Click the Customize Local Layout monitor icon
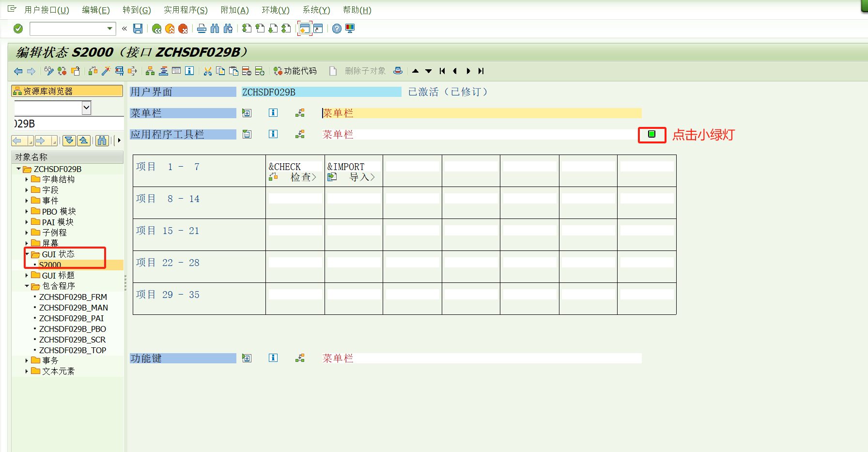The width and height of the screenshot is (868, 452). coord(350,29)
